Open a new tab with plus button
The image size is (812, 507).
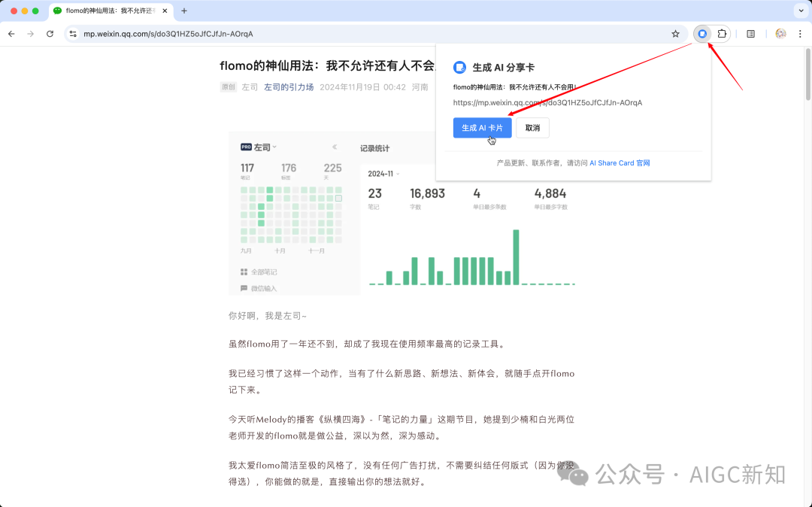[184, 11]
